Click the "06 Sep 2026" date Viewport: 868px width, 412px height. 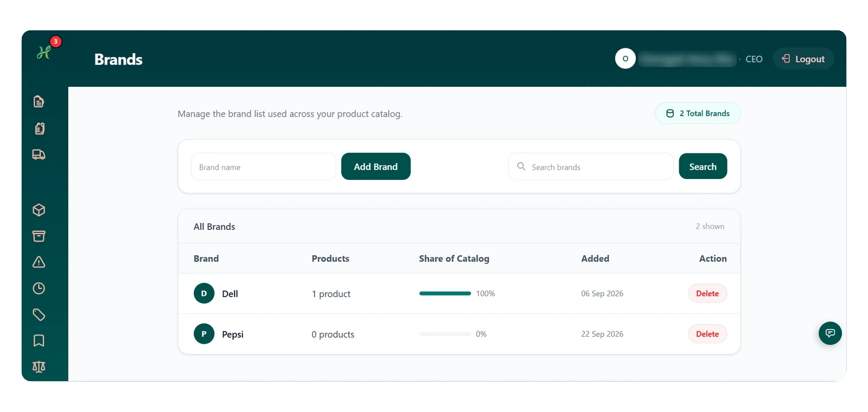tap(602, 293)
